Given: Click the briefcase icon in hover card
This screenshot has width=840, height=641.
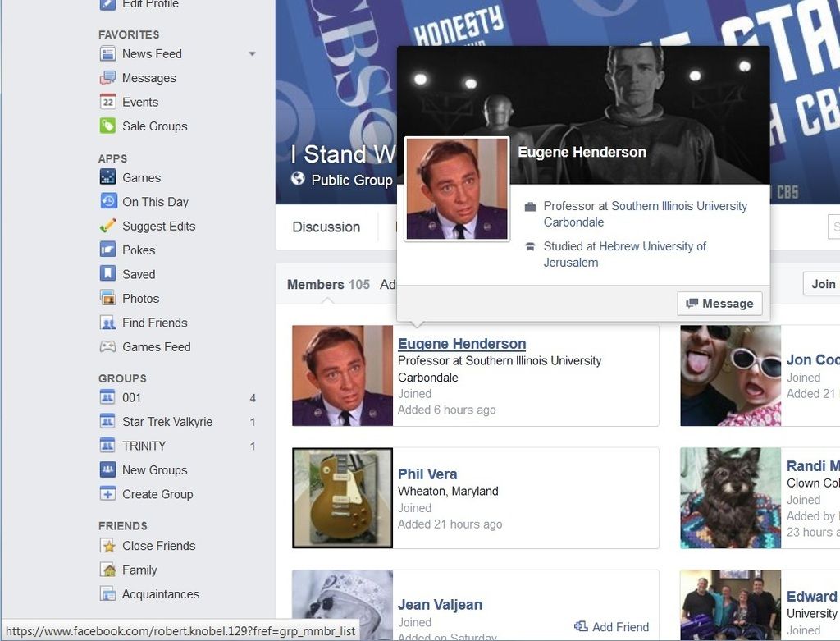Looking at the screenshot, I should (x=530, y=207).
